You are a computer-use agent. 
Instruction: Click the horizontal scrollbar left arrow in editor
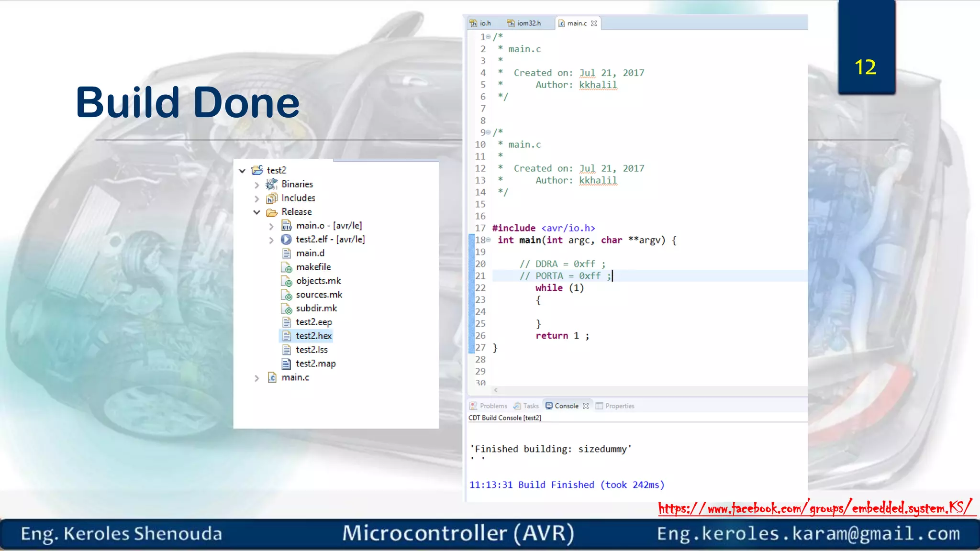click(496, 390)
